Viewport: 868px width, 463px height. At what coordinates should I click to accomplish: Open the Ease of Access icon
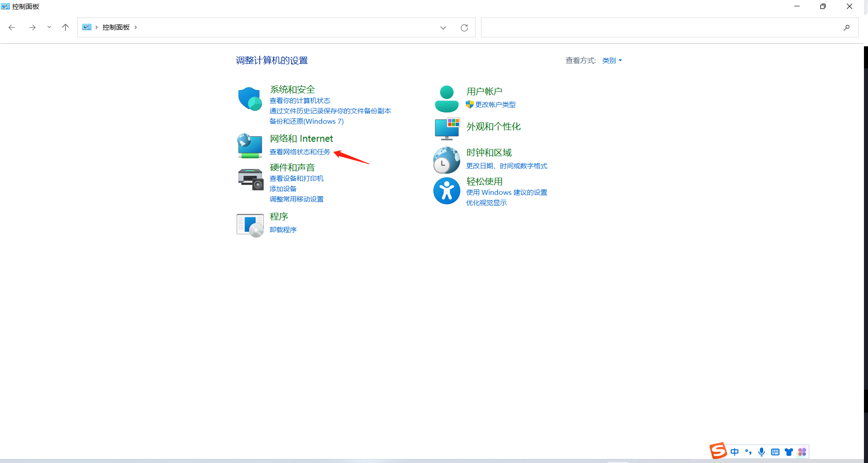click(x=446, y=191)
